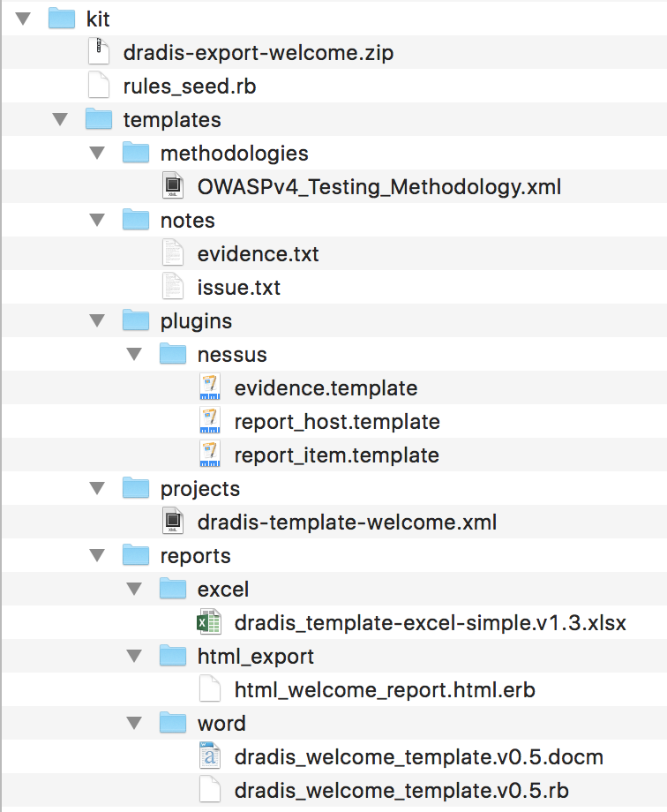
Task: Click the XML icon for dradis-template-welcome.xml
Action: click(x=174, y=523)
